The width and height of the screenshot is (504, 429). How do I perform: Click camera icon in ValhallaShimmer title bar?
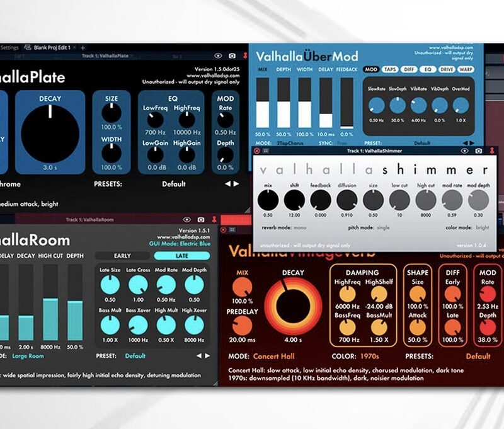(x=479, y=151)
